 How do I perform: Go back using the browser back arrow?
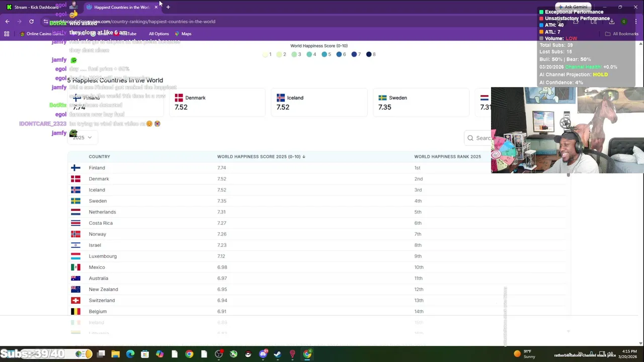pyautogui.click(x=7, y=21)
